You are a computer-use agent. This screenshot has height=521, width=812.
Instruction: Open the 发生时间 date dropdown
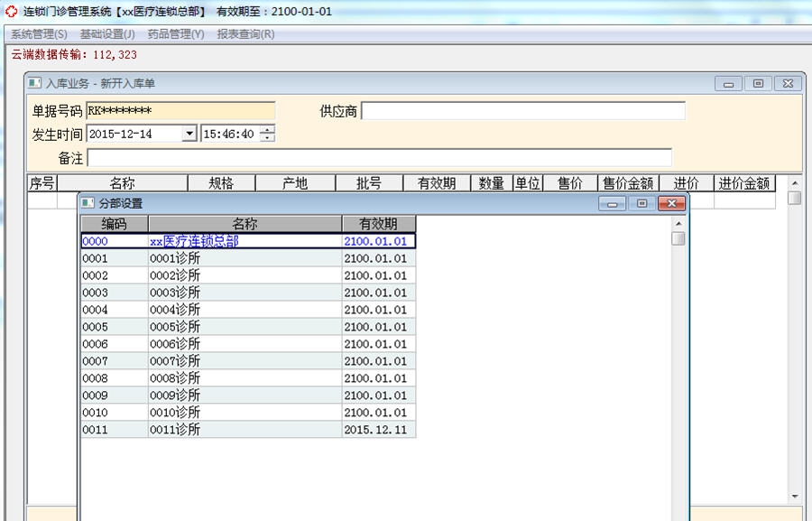point(189,132)
